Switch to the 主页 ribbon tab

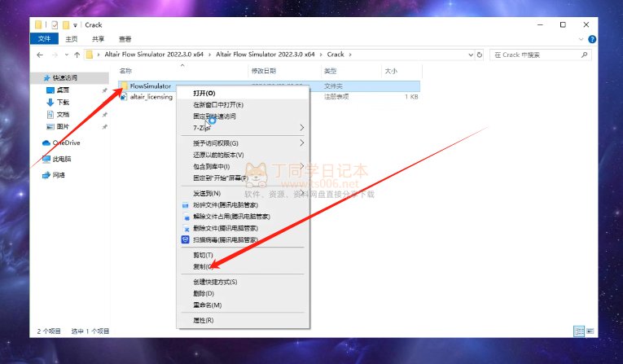click(x=72, y=39)
